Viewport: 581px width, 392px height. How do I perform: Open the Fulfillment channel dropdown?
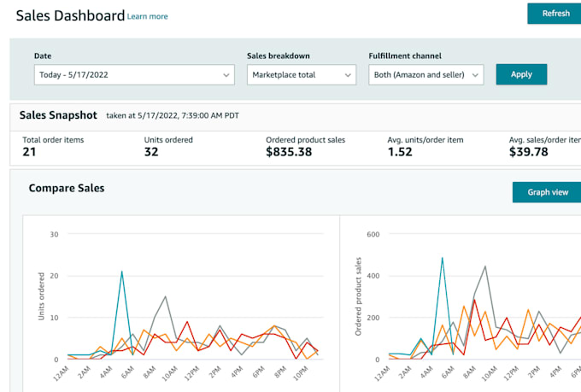click(425, 75)
